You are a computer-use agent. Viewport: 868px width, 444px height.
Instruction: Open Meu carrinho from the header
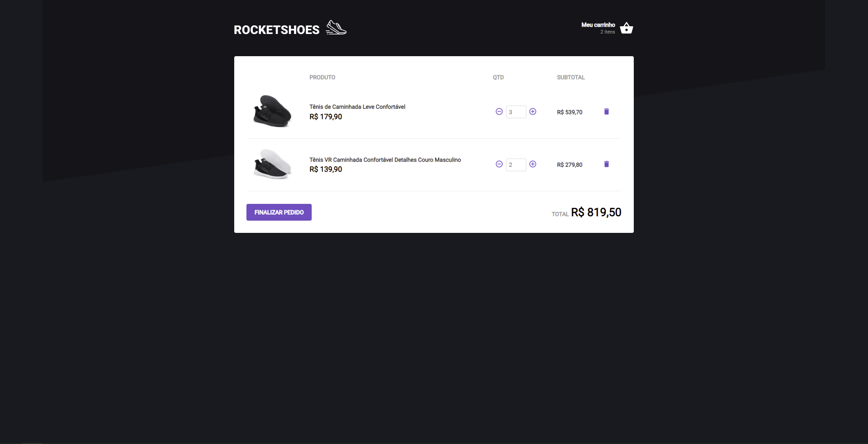[598, 24]
